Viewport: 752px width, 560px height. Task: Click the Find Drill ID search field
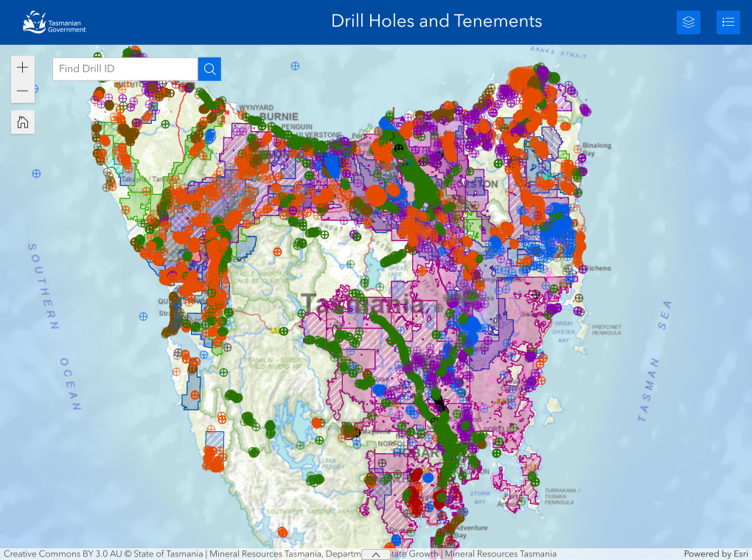coord(125,69)
